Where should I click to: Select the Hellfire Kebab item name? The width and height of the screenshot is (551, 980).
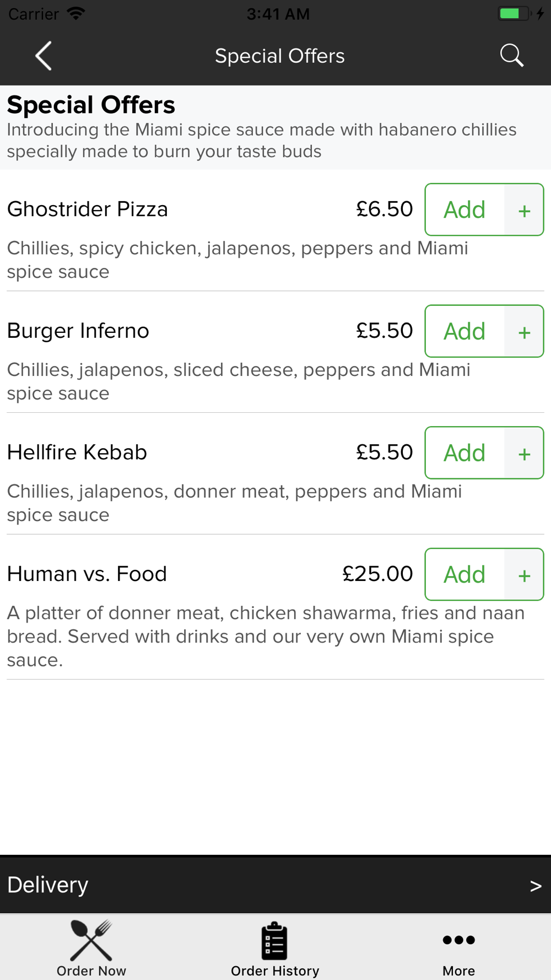click(77, 453)
